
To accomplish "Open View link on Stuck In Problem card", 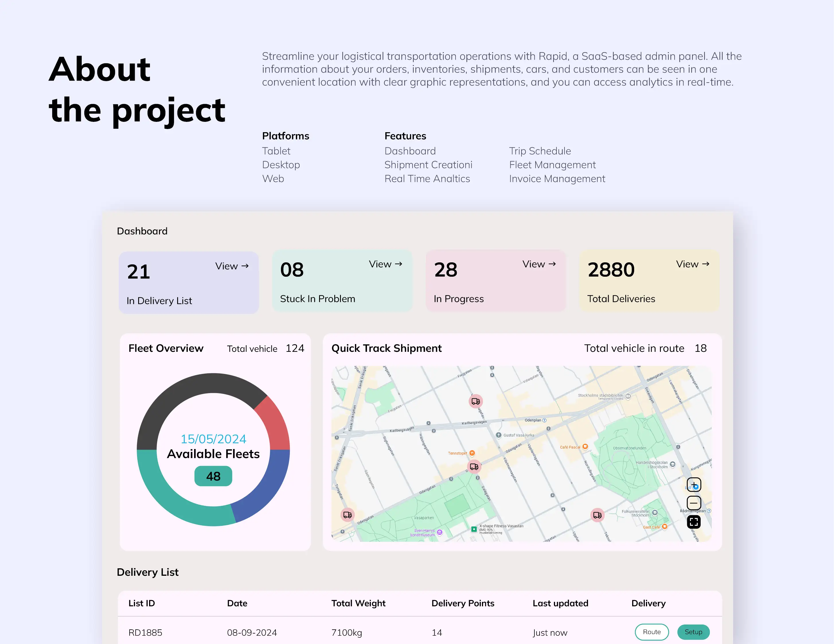I will [385, 264].
